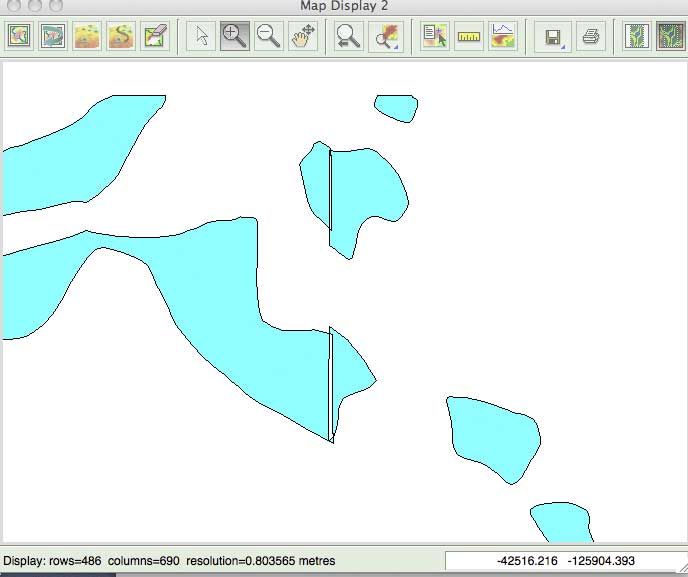This screenshot has width=688, height=577.
Task: Click the coordinates field showing -42516.216
Action: click(566, 561)
